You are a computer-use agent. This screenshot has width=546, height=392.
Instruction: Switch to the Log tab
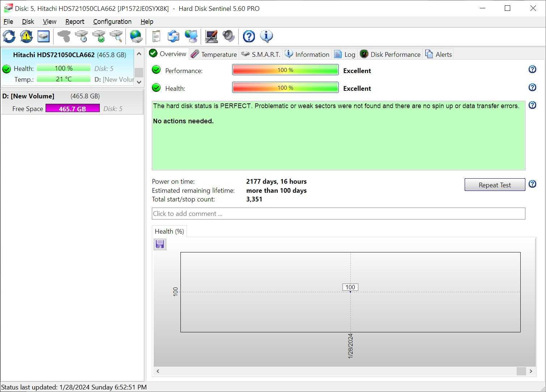345,54
